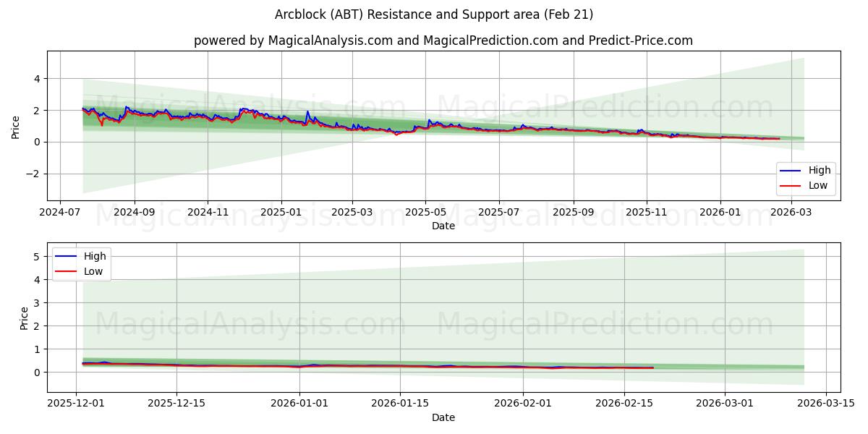Click the '2026-02-01' x-axis label
Image resolution: width=868 pixels, height=434 pixels.
522,404
